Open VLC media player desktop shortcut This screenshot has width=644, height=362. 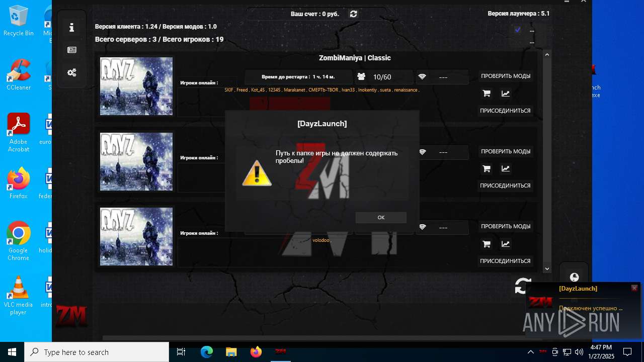(x=19, y=296)
